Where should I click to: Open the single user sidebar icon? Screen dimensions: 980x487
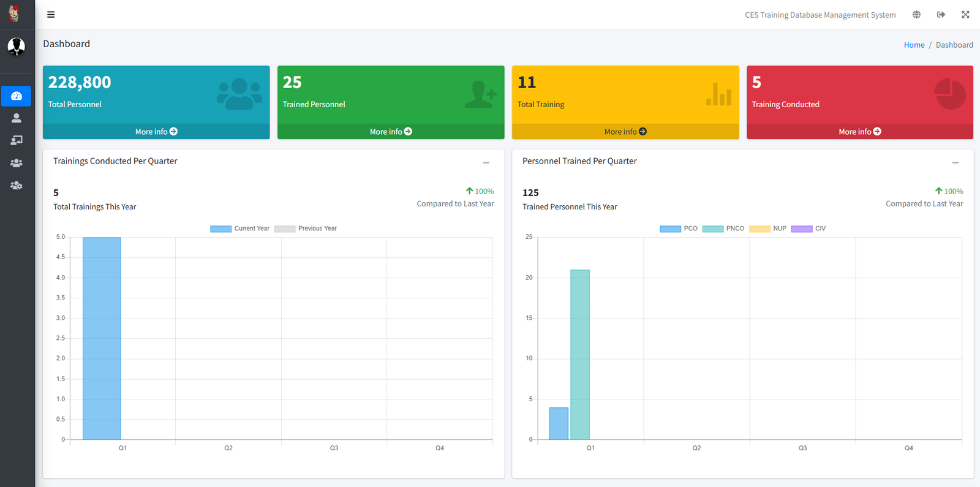[x=17, y=118]
